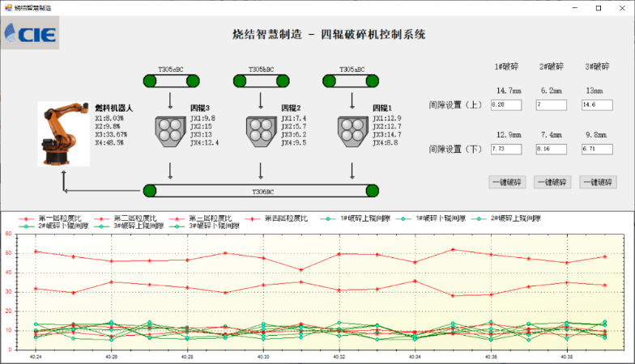Click the CIE logo
Image resolution: width=635 pixels, height=364 pixels.
click(30, 33)
